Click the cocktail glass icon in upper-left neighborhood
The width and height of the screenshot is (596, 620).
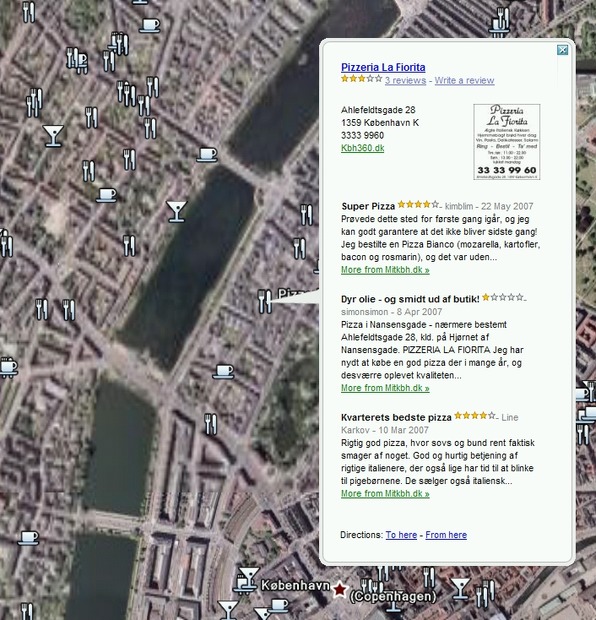[x=53, y=136]
